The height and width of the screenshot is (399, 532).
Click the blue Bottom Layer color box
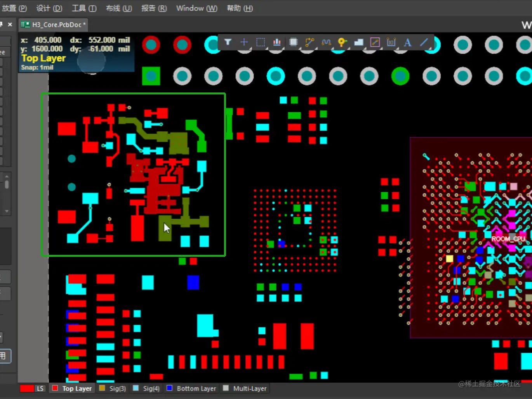pyautogui.click(x=169, y=388)
